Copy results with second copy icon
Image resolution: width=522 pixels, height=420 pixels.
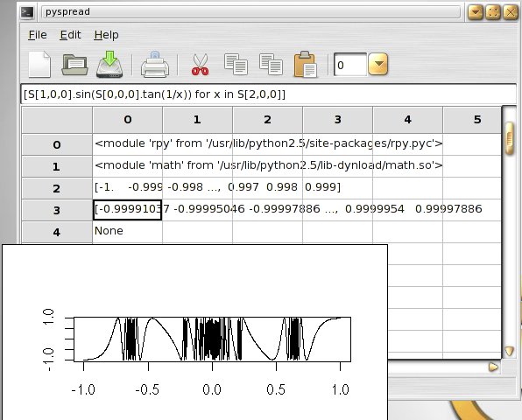271,65
